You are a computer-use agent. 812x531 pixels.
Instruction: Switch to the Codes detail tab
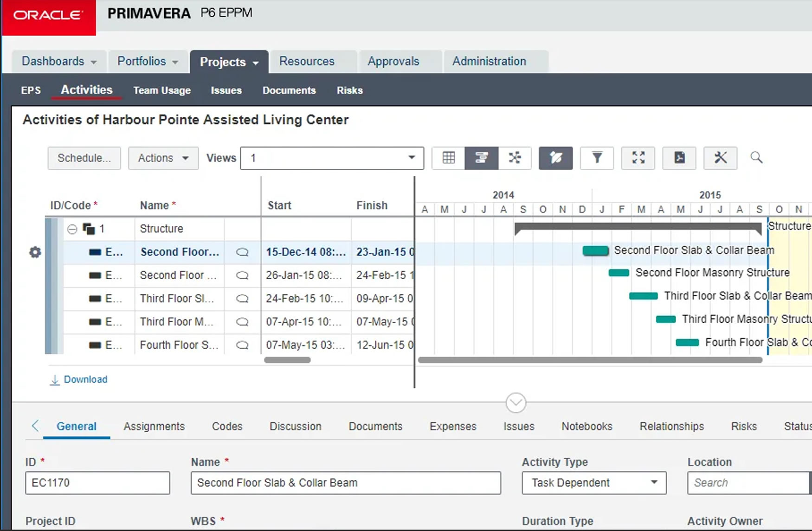[x=227, y=426]
